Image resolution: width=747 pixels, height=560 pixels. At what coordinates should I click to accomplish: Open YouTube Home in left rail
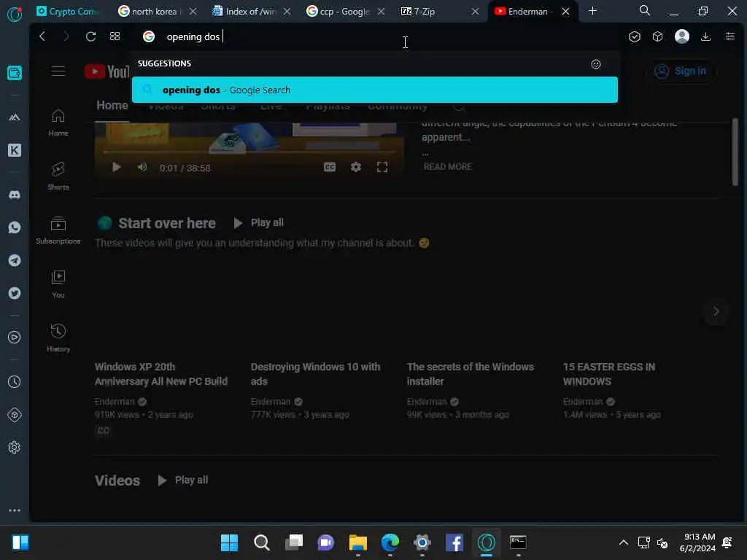[x=58, y=122]
